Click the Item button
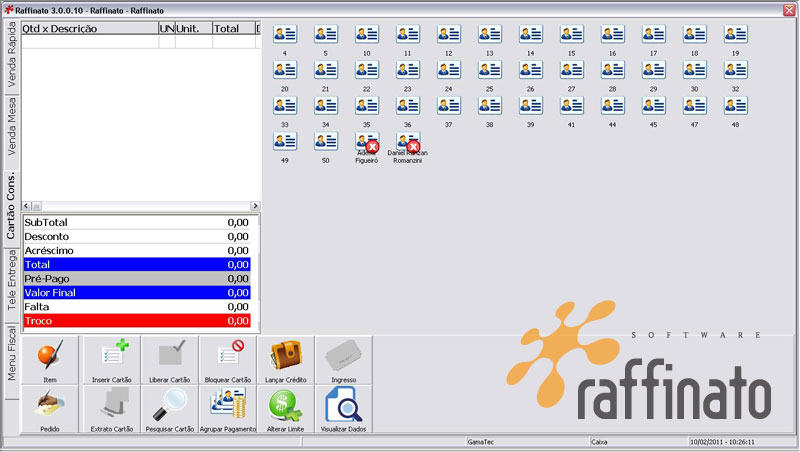The height and width of the screenshot is (452, 800). coord(50,360)
